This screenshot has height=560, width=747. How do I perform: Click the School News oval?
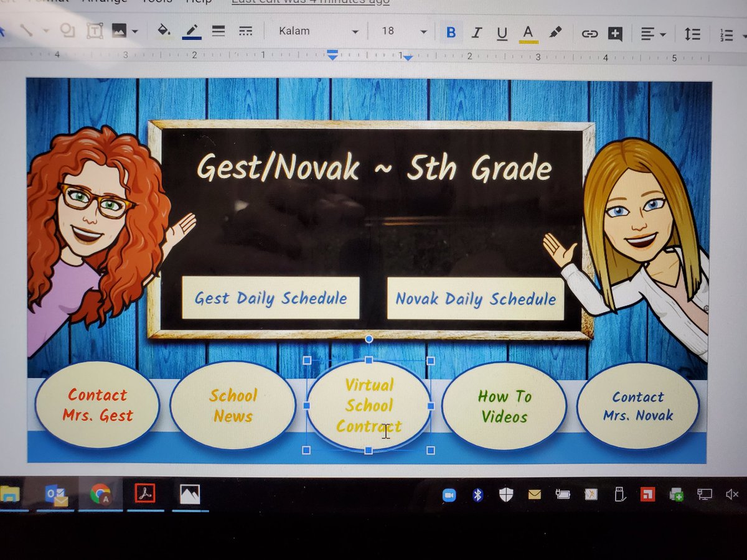pyautogui.click(x=233, y=406)
